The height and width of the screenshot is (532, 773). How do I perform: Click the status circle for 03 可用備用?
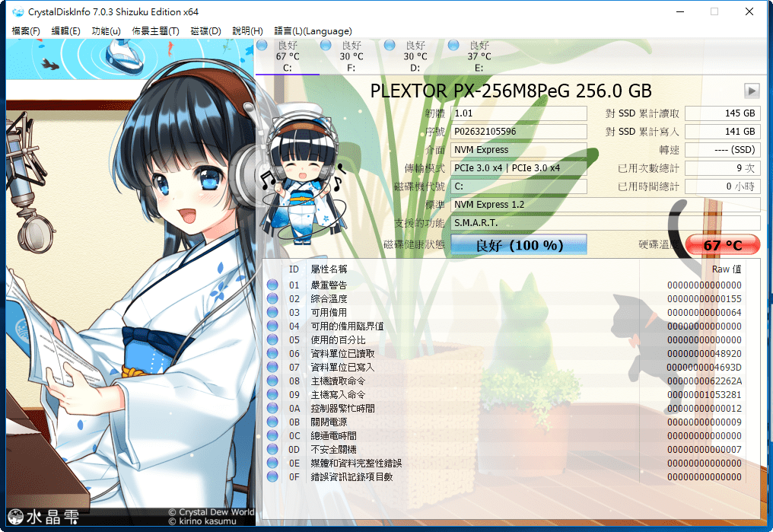pyautogui.click(x=272, y=313)
